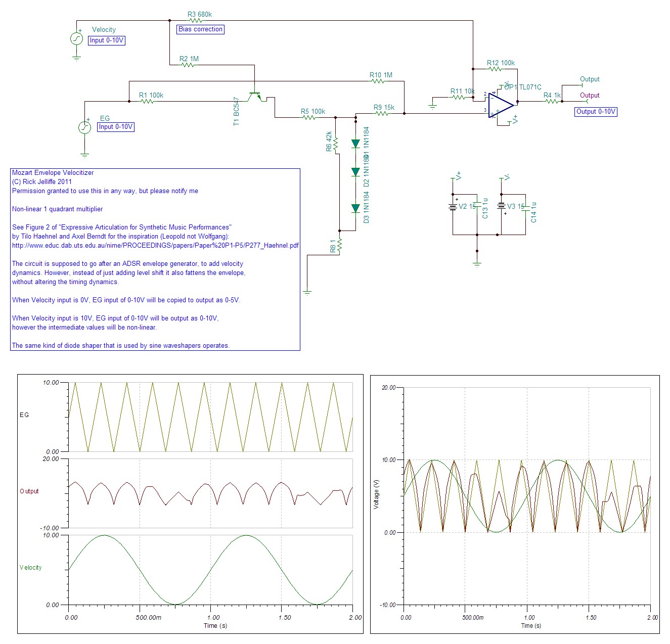This screenshot has width=670, height=644.
Task: Click the D3 1N1184 bottom diode
Action: click(355, 208)
